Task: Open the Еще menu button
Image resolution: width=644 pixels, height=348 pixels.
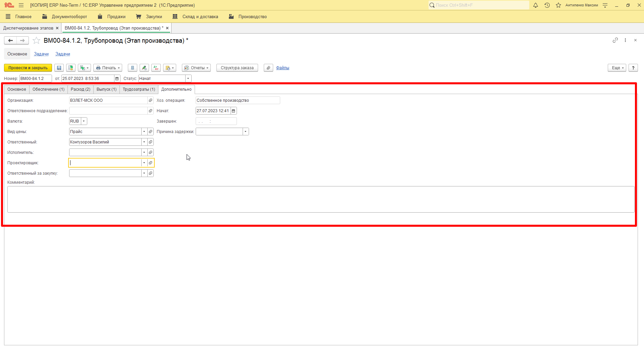Action: 617,68
